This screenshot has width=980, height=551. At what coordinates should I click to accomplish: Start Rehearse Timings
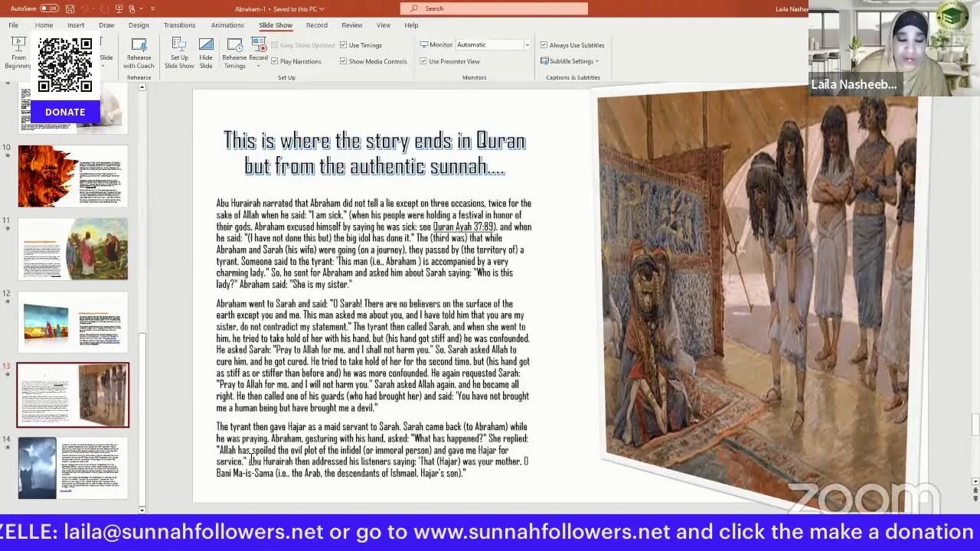click(234, 53)
